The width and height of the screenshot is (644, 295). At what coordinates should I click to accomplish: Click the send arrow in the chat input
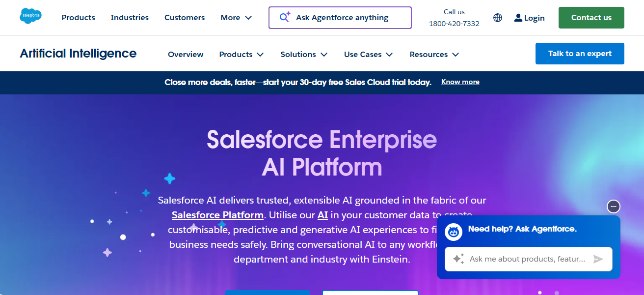point(599,259)
